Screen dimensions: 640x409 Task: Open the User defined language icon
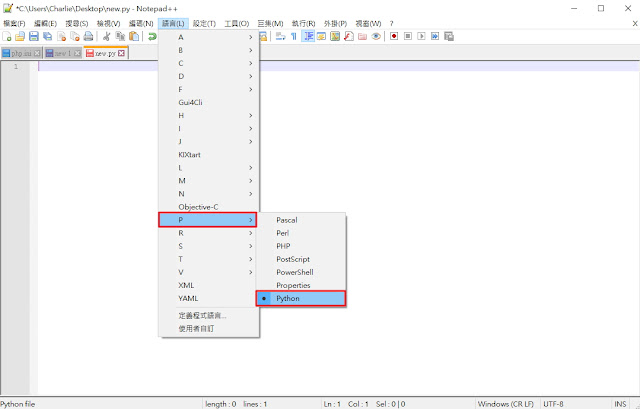pyautogui.click(x=322, y=36)
